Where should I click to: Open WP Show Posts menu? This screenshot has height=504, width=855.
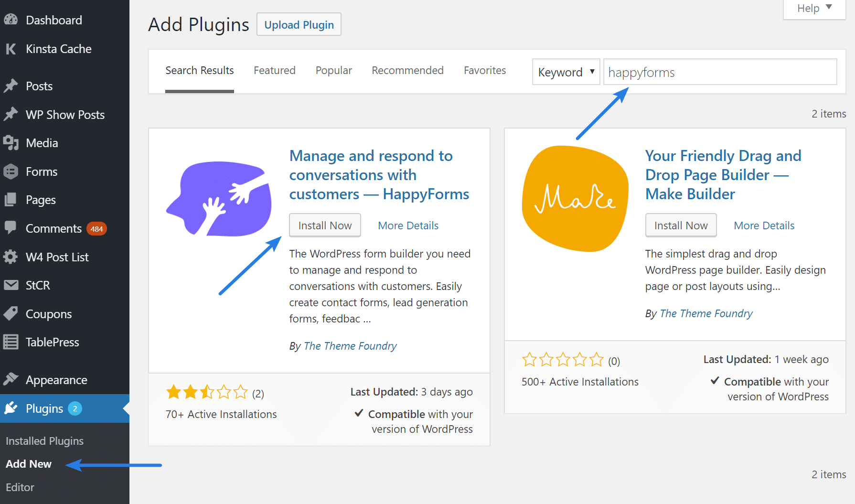point(64,115)
